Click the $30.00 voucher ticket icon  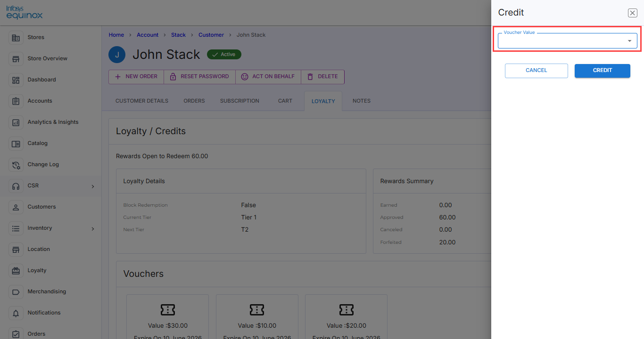tap(168, 309)
